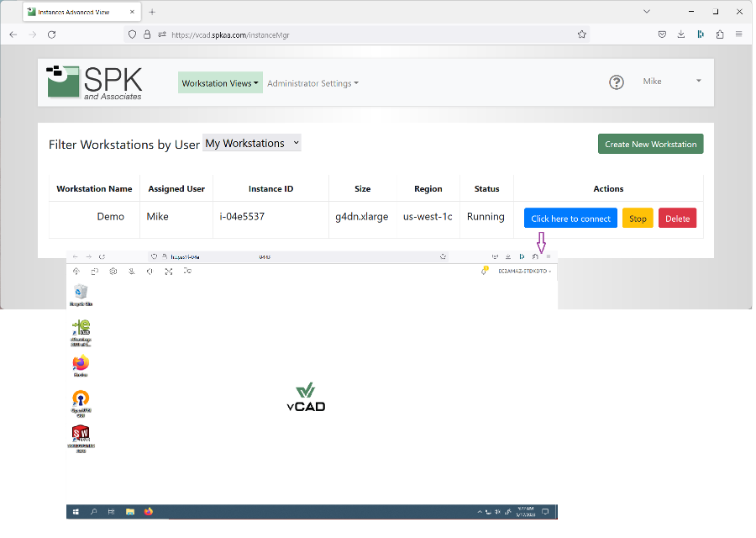Click the DCV notification bell icon
The height and width of the screenshot is (538, 756).
[485, 271]
